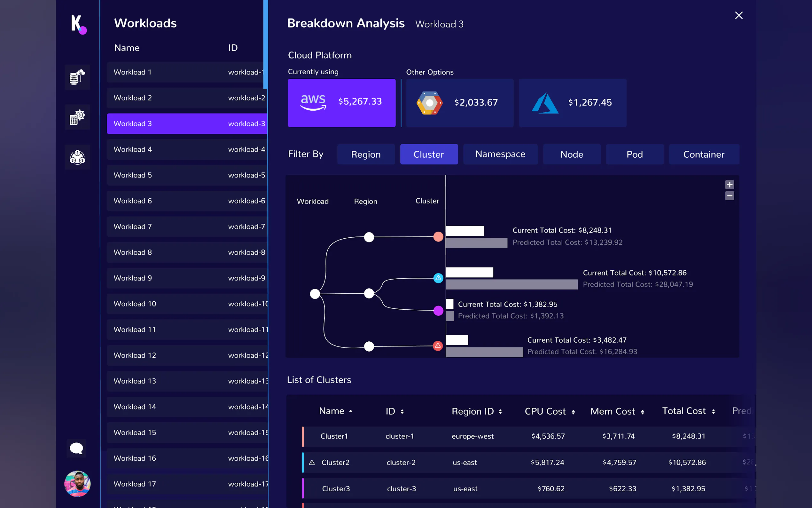Sort by Total Cost column arrows
The width and height of the screenshot is (812, 508).
pyautogui.click(x=713, y=412)
